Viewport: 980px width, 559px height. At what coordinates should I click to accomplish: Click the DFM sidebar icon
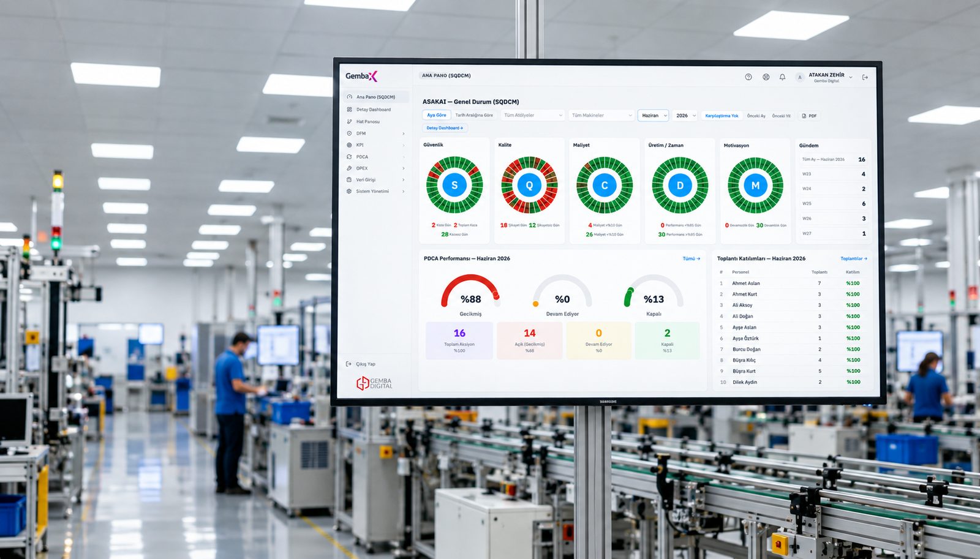(x=350, y=133)
